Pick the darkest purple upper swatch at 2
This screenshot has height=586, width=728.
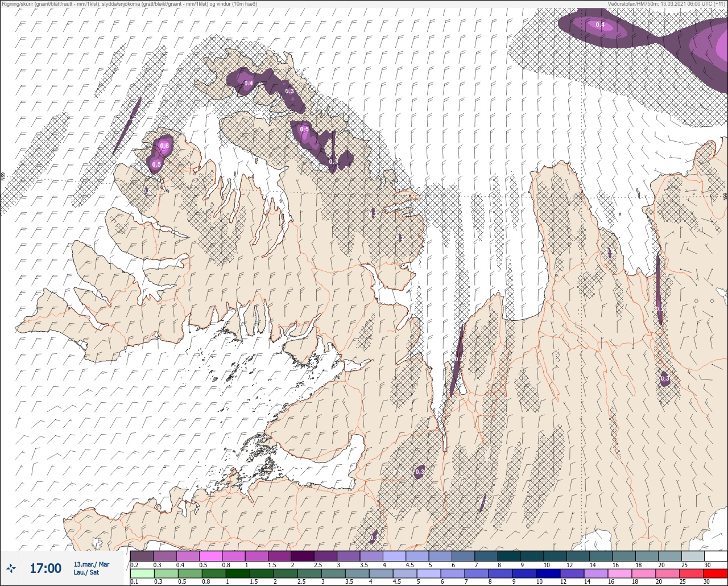[x=302, y=556]
